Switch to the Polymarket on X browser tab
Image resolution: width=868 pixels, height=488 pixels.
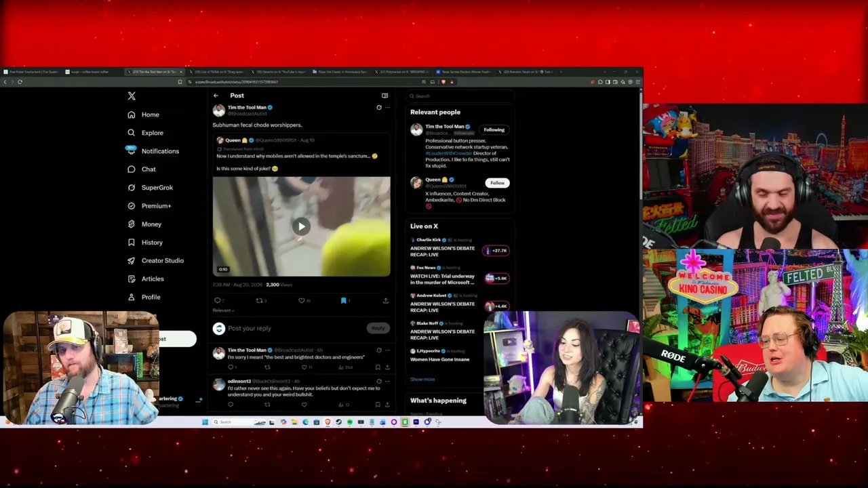click(402, 72)
